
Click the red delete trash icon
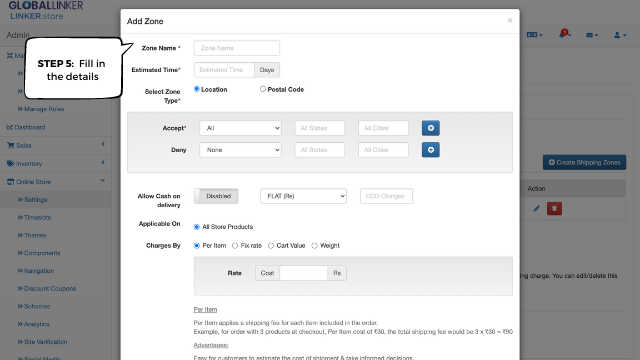tap(554, 209)
